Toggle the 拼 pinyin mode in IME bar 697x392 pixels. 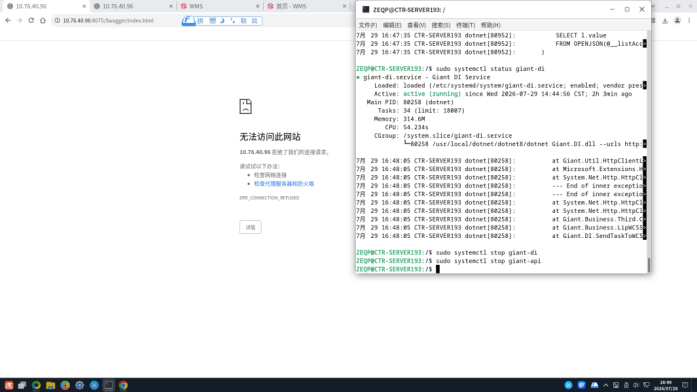200,21
